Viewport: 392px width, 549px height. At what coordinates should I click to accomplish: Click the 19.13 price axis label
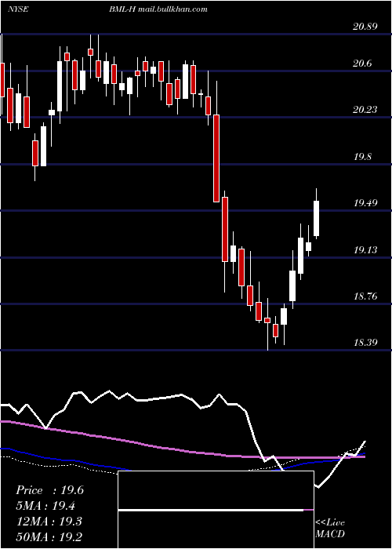pos(365,249)
